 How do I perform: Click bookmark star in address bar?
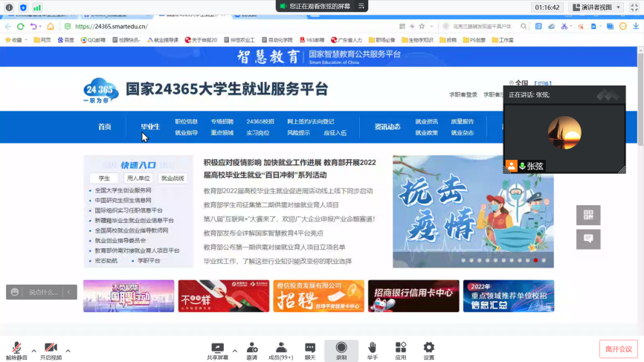pyautogui.click(x=422, y=26)
